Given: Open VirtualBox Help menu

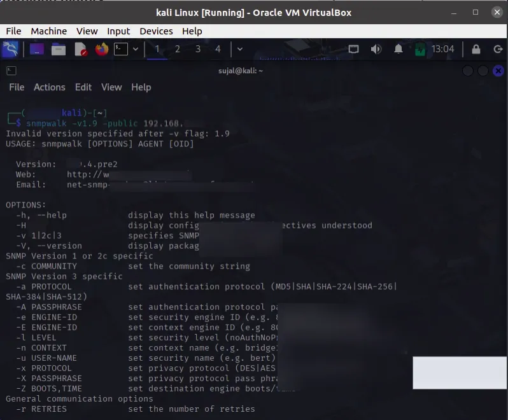Looking at the screenshot, I should pyautogui.click(x=192, y=31).
